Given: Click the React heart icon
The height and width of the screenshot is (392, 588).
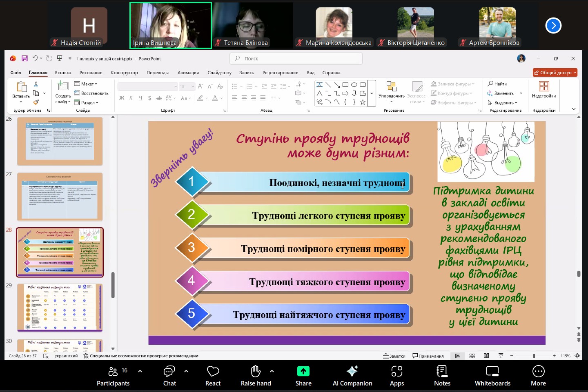Looking at the screenshot, I should [x=213, y=375].
